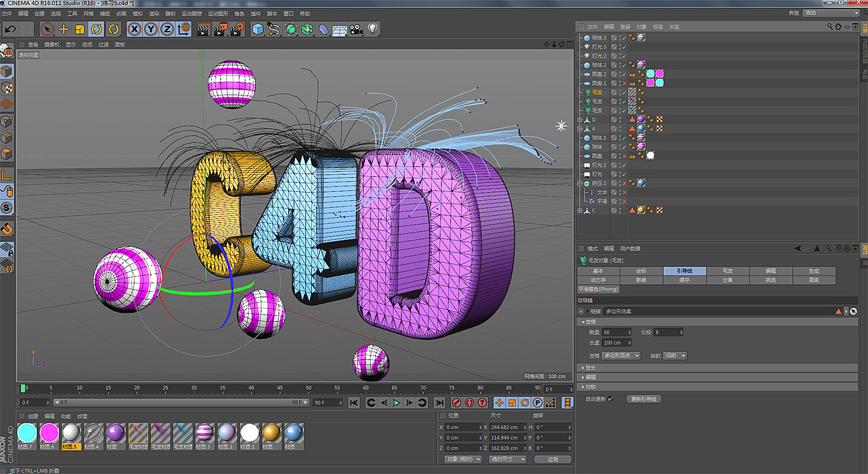The height and width of the screenshot is (474, 868).
Task: Click the 应用 button
Action: 553,459
